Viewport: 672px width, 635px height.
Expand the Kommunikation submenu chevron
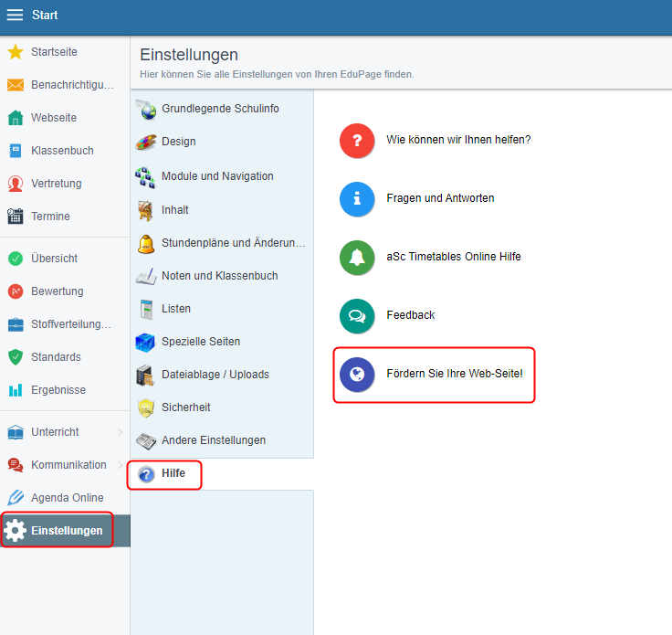(x=121, y=465)
